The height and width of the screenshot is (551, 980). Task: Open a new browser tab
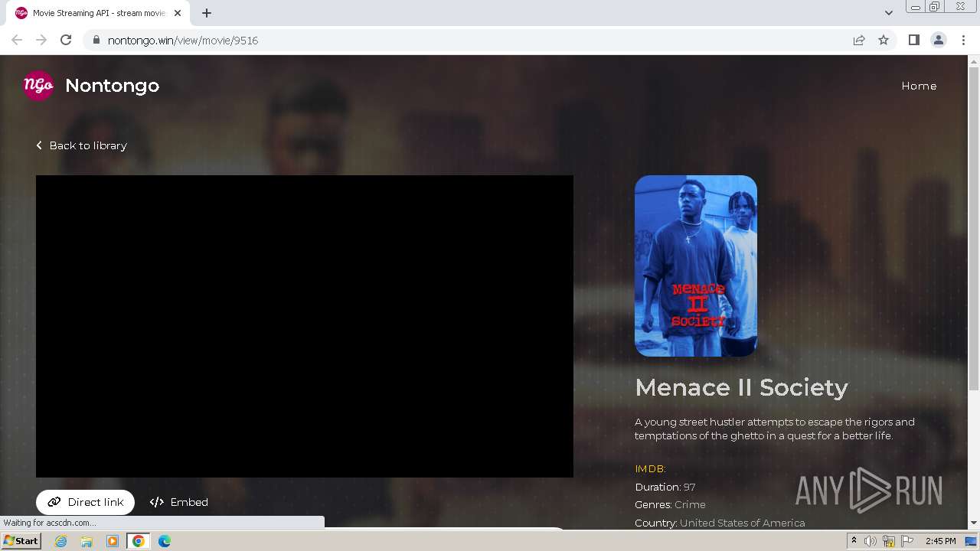(x=207, y=13)
